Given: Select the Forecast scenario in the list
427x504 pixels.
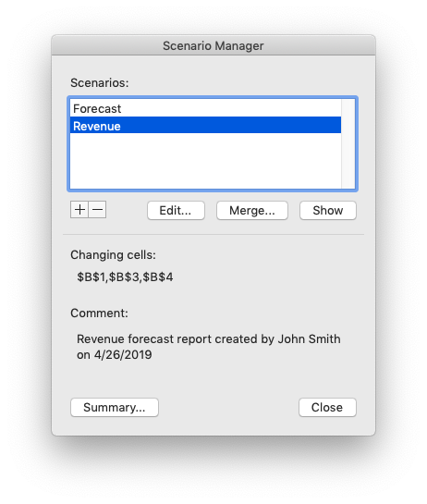Looking at the screenshot, I should tap(205, 108).
